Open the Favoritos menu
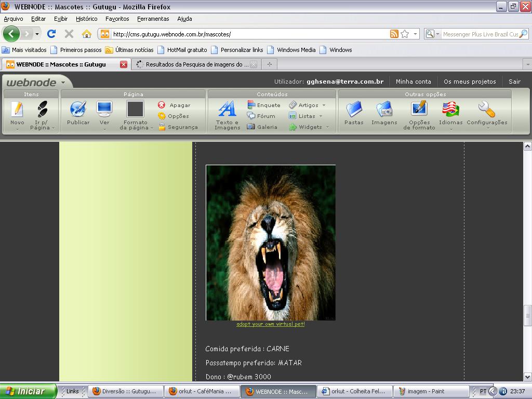This screenshot has height=399, width=532. click(117, 19)
